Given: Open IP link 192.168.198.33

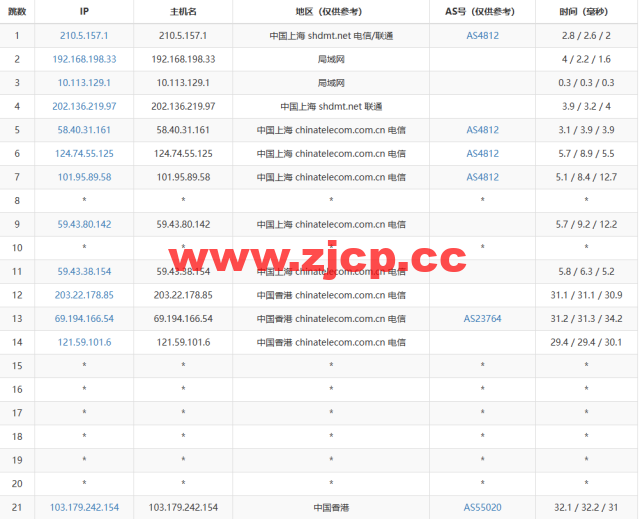Looking at the screenshot, I should tap(84, 59).
